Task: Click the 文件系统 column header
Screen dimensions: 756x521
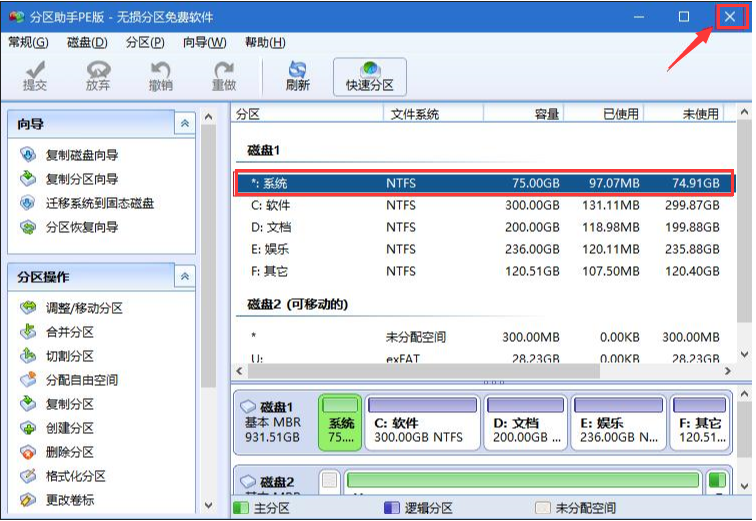Action: point(414,114)
